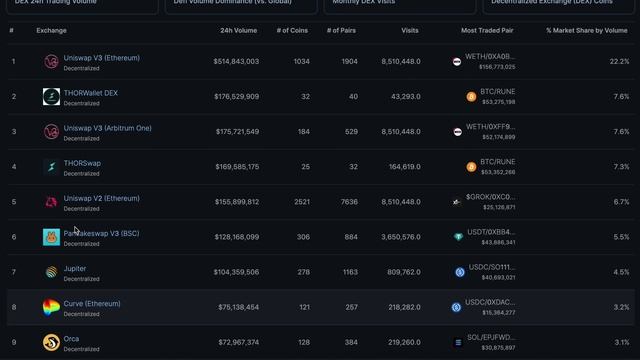Click the Curve (Ethereum) rainbow logo
The image size is (640, 360).
[51, 307]
